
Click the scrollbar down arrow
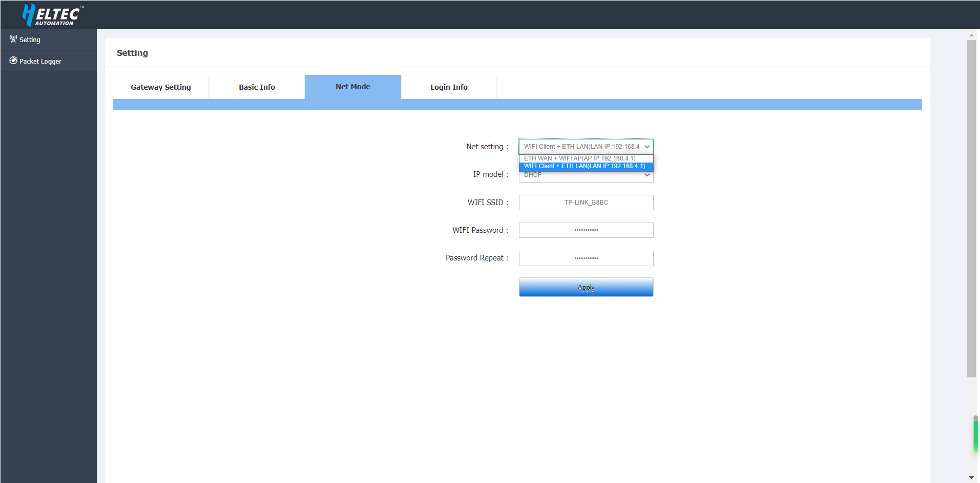click(x=971, y=478)
